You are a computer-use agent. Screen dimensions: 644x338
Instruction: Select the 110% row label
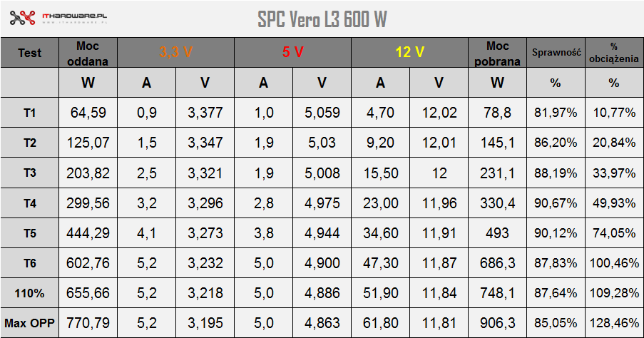click(29, 293)
